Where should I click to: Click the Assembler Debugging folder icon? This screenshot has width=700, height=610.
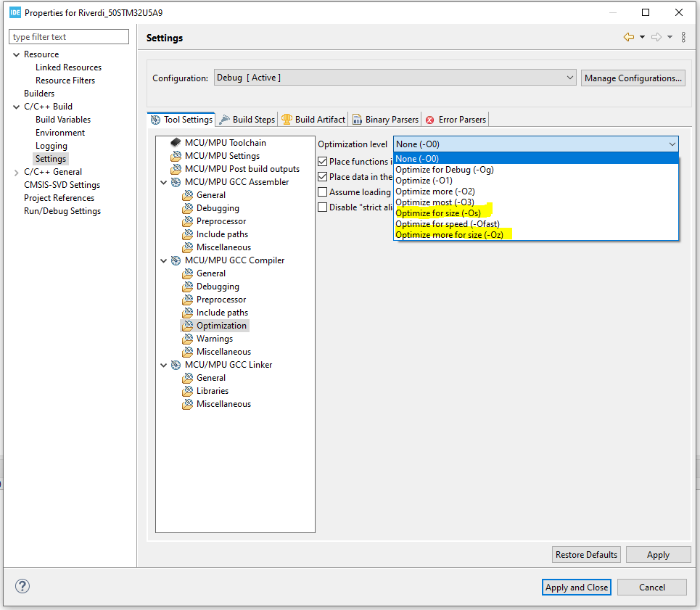187,208
